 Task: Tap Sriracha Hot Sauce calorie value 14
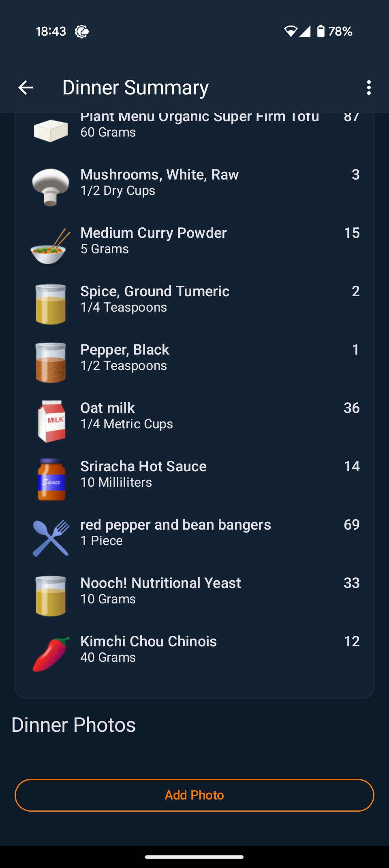[352, 466]
